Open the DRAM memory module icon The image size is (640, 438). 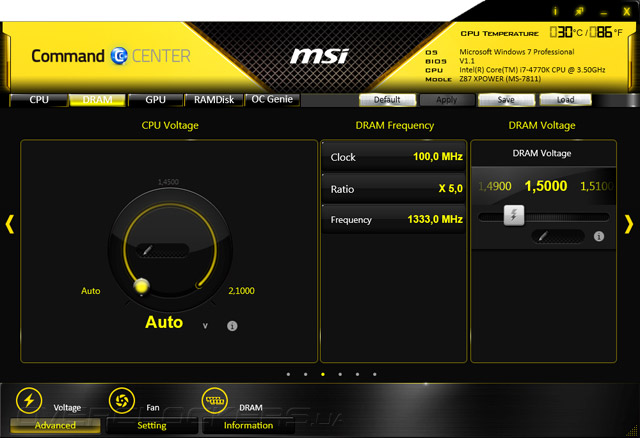[x=215, y=400]
